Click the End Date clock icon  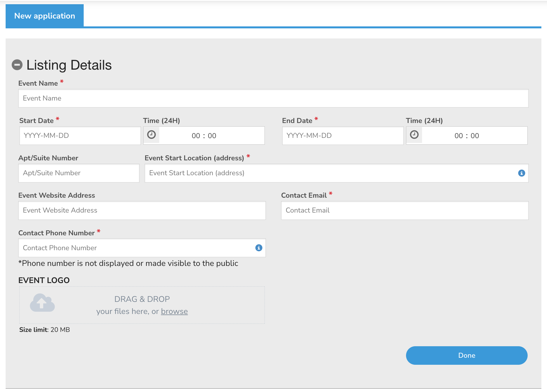(414, 135)
